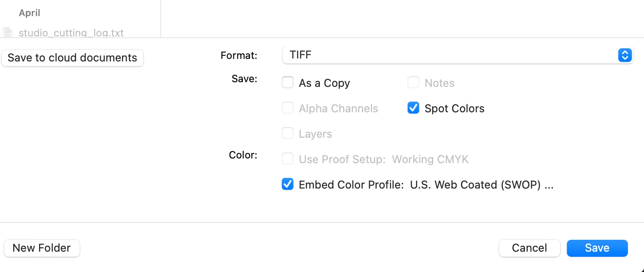Disable the Embed Color Profile checkbox

tap(288, 184)
